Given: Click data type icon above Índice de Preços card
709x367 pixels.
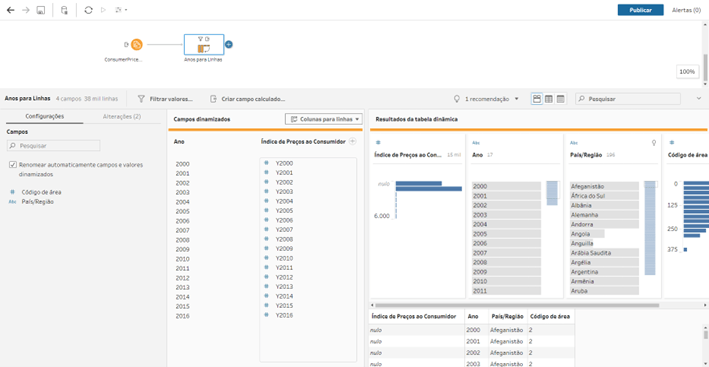Looking at the screenshot, I should pyautogui.click(x=378, y=142).
